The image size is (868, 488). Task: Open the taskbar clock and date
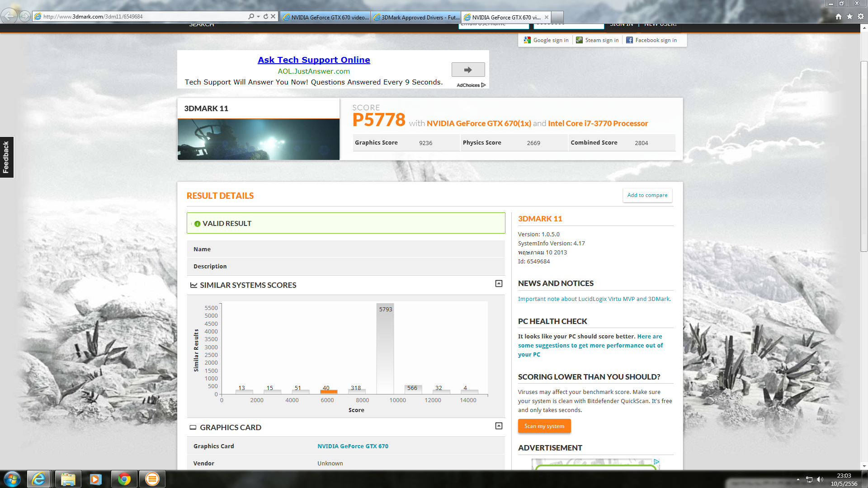pyautogui.click(x=844, y=479)
